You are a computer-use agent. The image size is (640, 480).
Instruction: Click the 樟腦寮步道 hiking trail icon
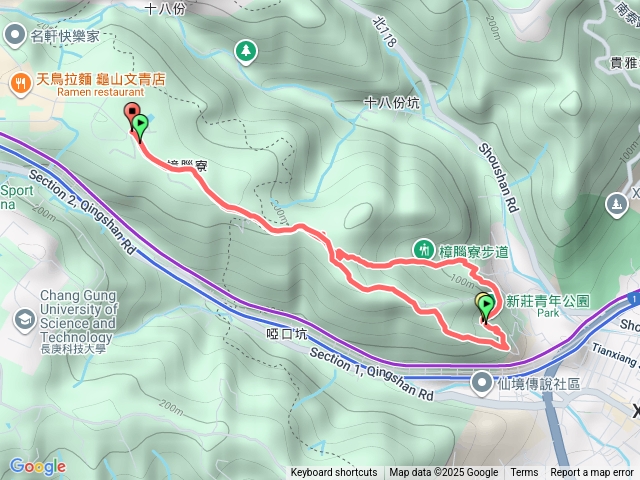click(424, 249)
